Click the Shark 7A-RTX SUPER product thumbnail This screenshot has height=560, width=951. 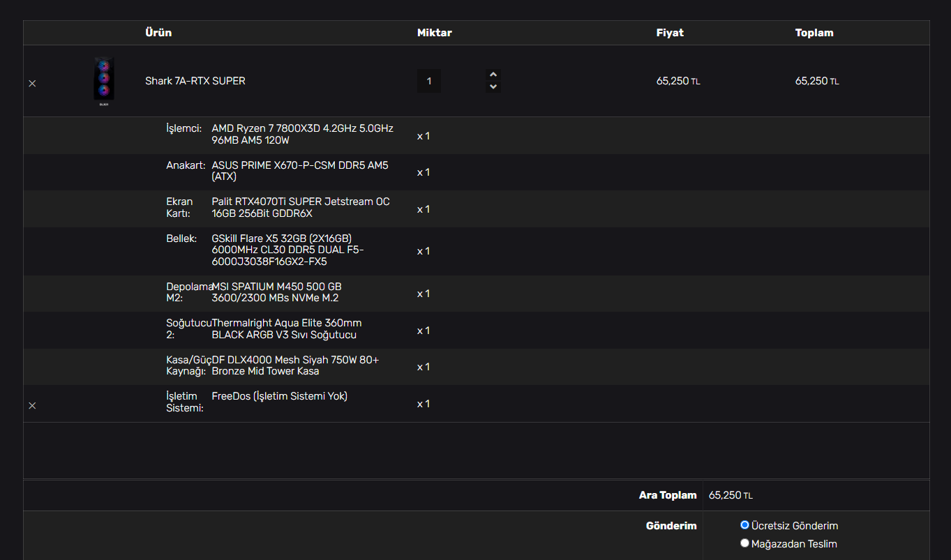point(104,82)
